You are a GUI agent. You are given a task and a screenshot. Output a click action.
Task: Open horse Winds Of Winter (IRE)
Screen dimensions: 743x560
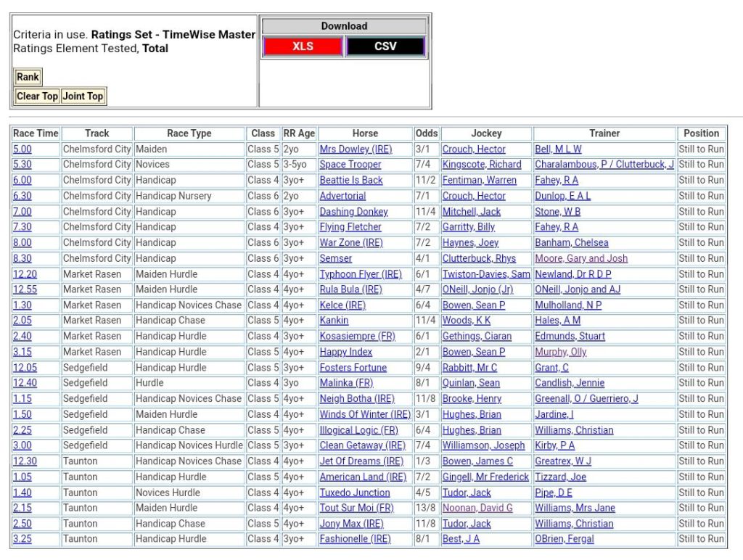point(364,414)
